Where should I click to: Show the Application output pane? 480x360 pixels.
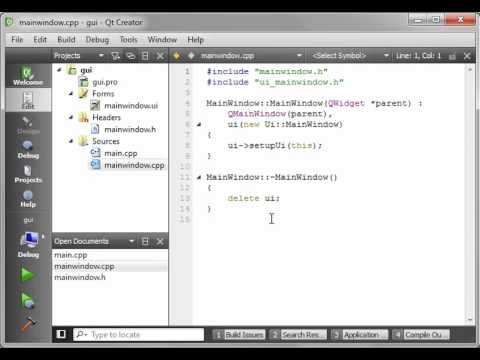360,334
